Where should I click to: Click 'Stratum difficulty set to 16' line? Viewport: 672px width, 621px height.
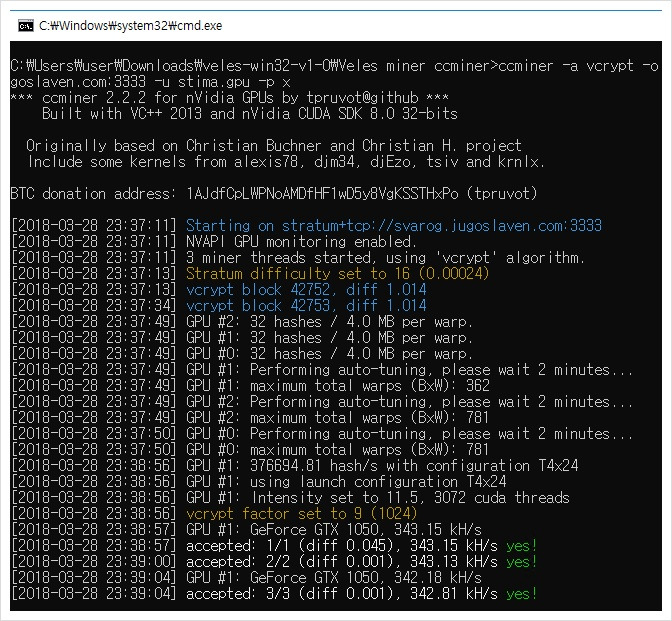249,273
